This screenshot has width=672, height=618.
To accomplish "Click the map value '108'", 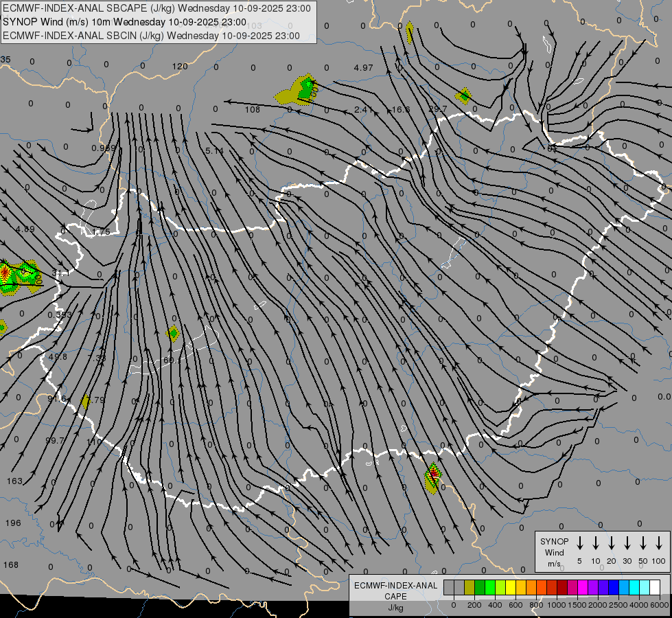I will [253, 109].
